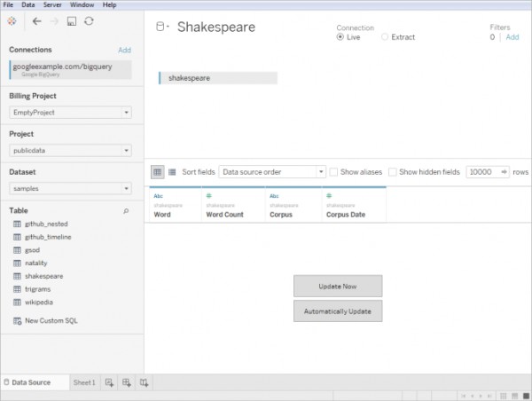The width and height of the screenshot is (532, 401).
Task: Click the Corpus field Abc type icon
Action: point(274,196)
